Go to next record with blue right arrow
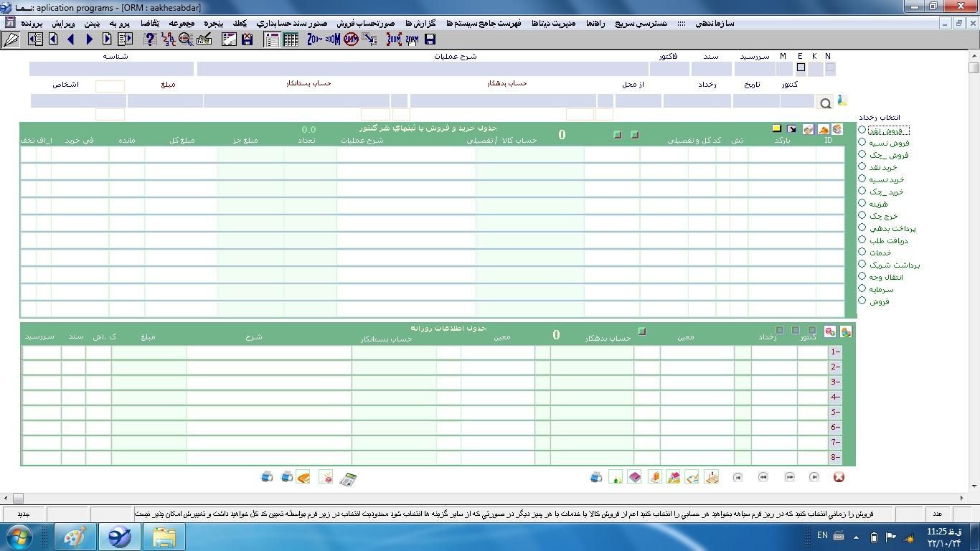980x551 pixels. (89, 39)
